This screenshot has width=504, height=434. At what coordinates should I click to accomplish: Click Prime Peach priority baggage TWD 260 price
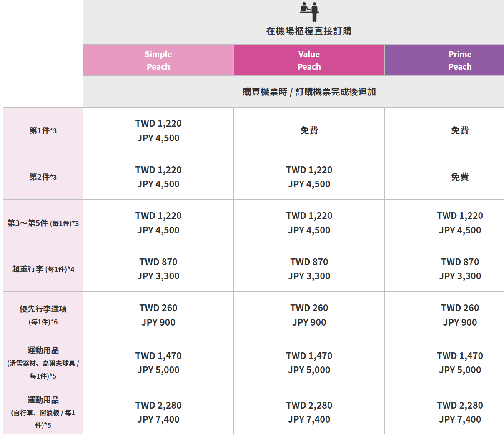click(x=460, y=308)
